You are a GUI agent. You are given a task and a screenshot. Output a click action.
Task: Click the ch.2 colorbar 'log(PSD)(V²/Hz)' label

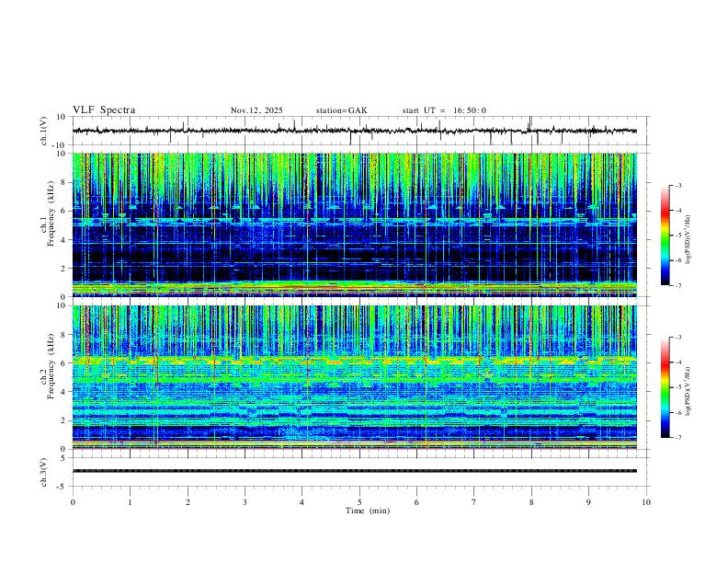point(688,392)
